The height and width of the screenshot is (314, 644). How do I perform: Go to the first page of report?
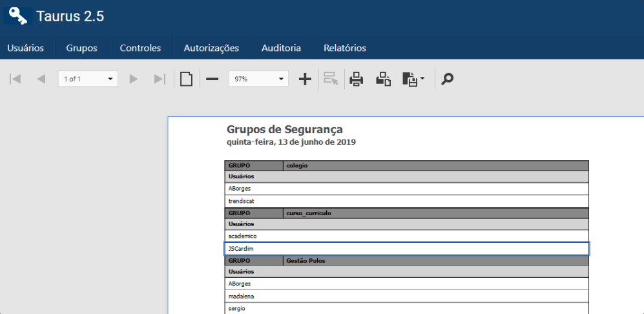[x=15, y=79]
